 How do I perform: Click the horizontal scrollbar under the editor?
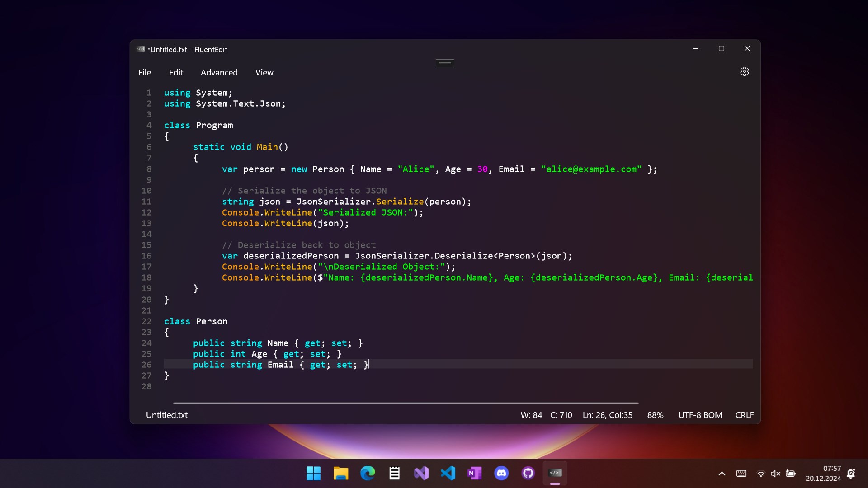(406, 403)
